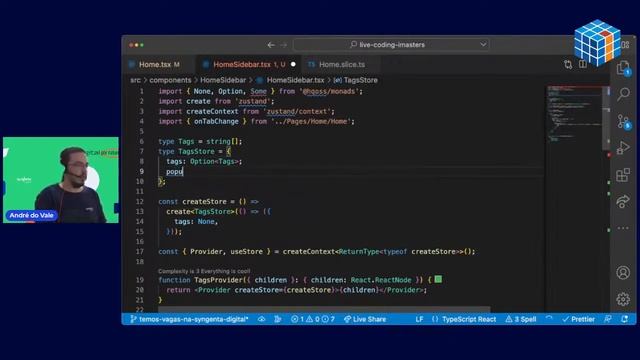Switch to the Home.slice.ts tab

pos(342,64)
